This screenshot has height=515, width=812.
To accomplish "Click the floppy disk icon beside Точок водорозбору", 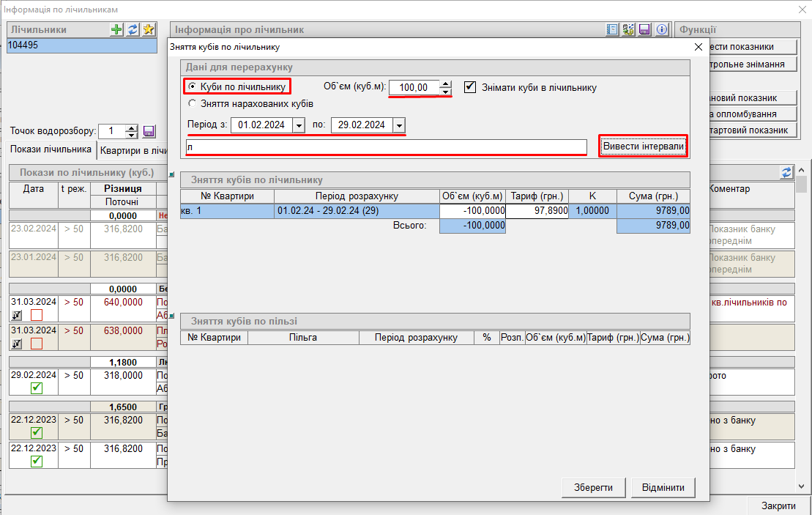I will pos(149,131).
